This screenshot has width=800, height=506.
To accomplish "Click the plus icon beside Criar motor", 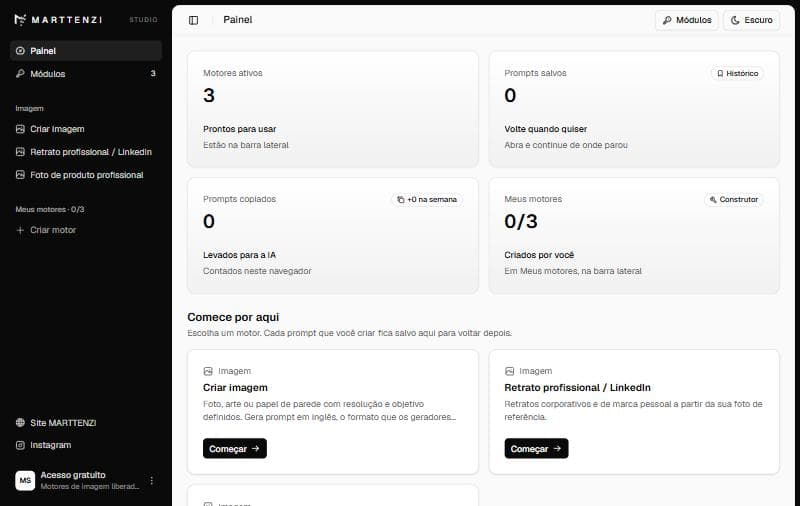I will (x=20, y=230).
